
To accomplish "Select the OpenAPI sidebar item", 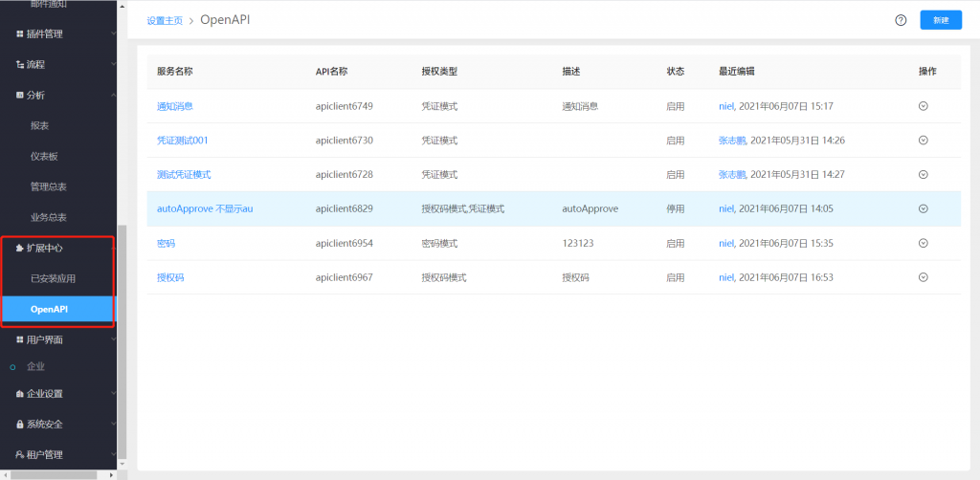I will coord(50,310).
